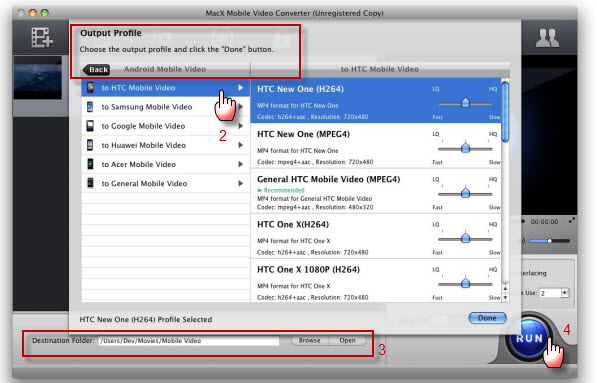Expand the Acer Mobile Video arrow
The image size is (597, 383).
241,164
